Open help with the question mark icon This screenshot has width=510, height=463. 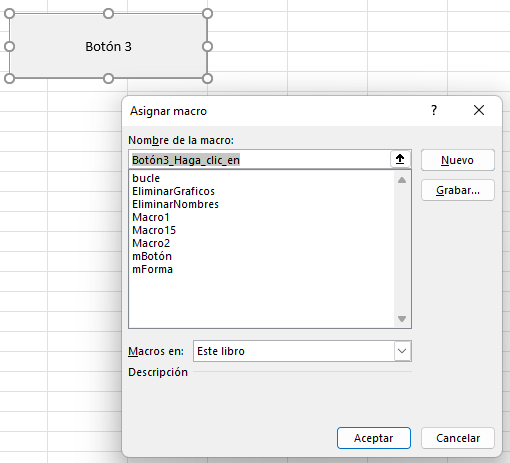434,110
